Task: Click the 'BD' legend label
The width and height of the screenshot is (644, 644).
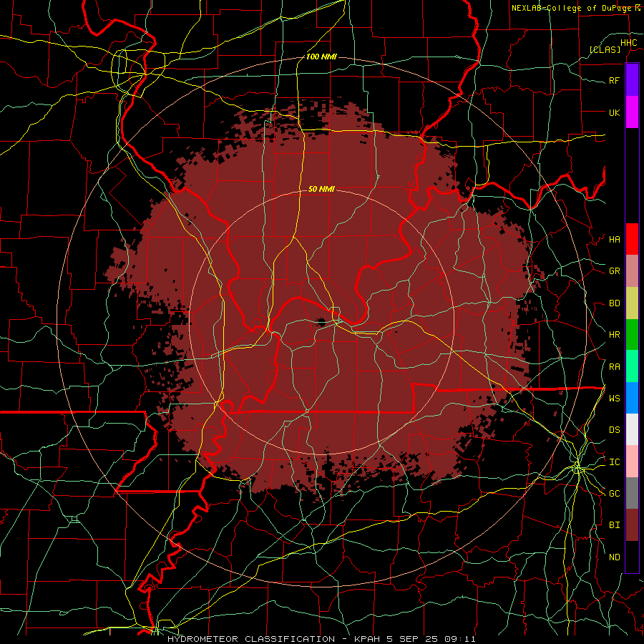Action: [x=614, y=303]
